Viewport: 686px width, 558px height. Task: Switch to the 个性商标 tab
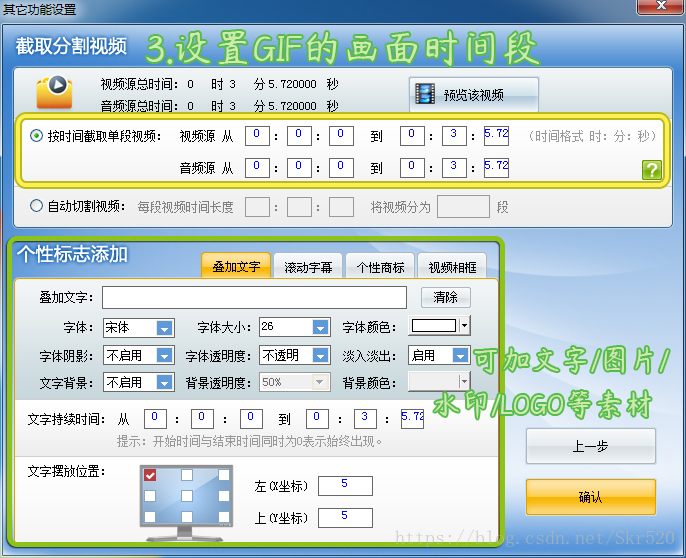click(x=380, y=267)
